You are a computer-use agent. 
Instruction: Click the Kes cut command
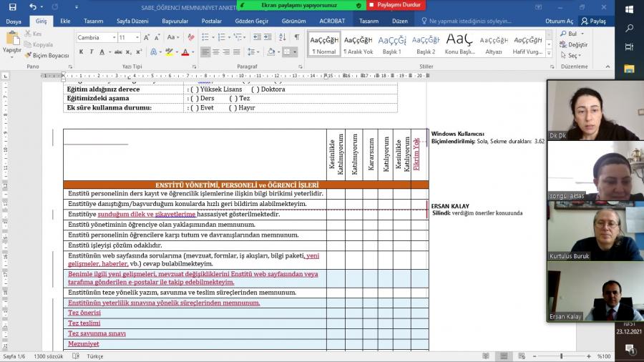coord(33,34)
